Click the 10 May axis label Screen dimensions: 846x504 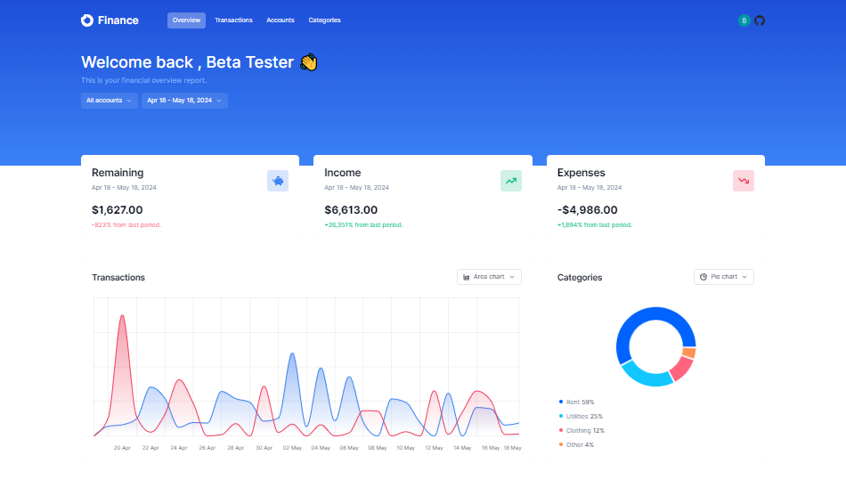pyautogui.click(x=406, y=448)
